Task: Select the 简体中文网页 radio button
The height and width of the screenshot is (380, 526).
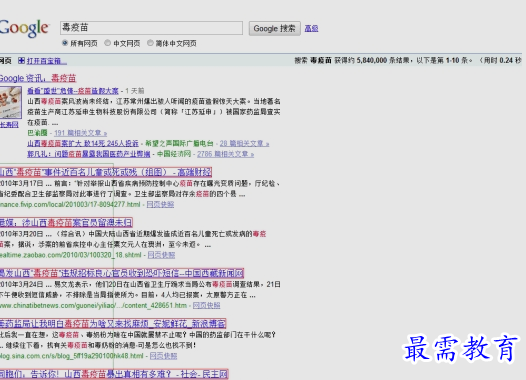Action: pyautogui.click(x=150, y=43)
